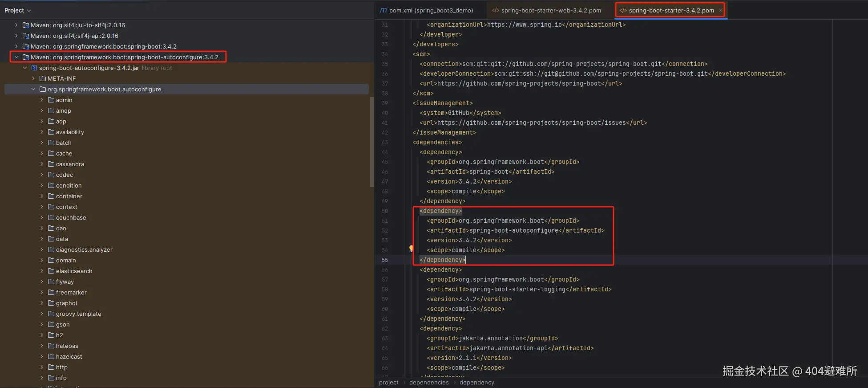The width and height of the screenshot is (868, 388).
Task: Click the META-INF folder icon
Action: coord(43,78)
